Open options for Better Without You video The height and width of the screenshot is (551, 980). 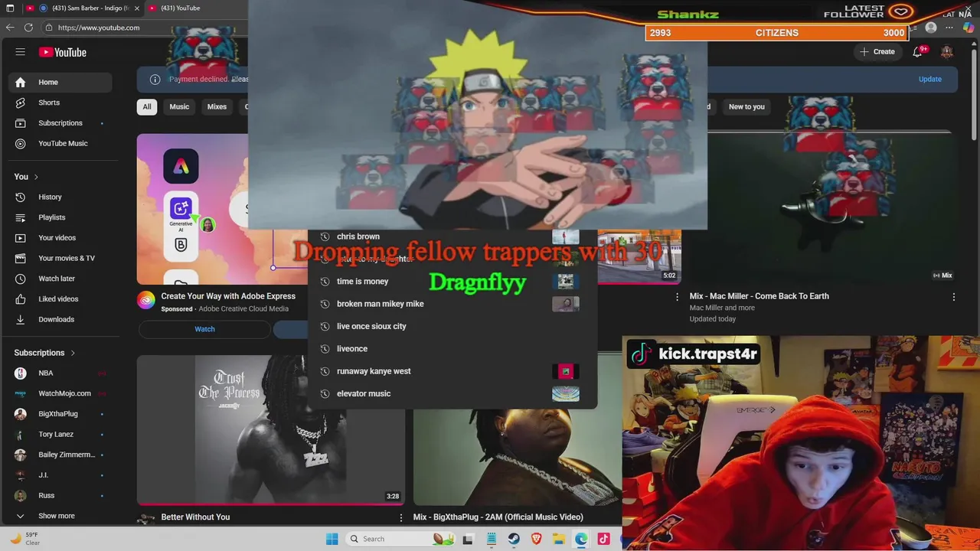[400, 518]
